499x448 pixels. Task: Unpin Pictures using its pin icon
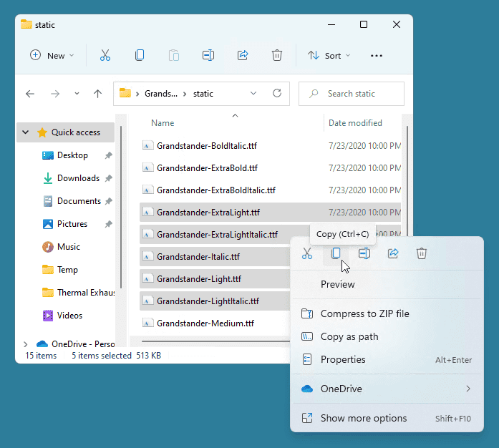(x=109, y=224)
